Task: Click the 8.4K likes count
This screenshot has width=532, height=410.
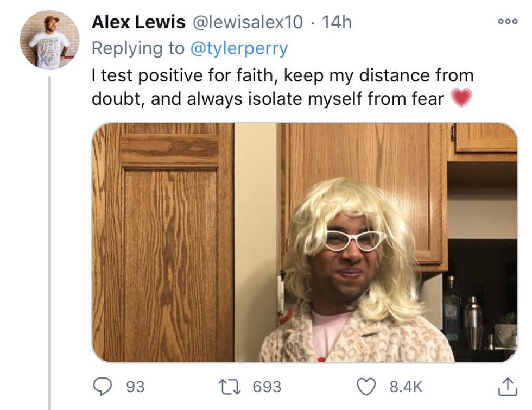Action: pyautogui.click(x=406, y=386)
